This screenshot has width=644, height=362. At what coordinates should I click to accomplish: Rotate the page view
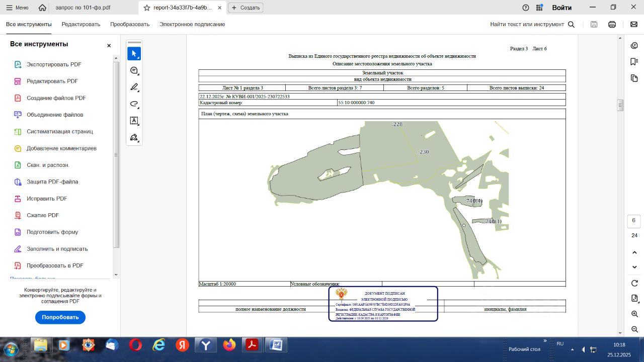click(634, 283)
